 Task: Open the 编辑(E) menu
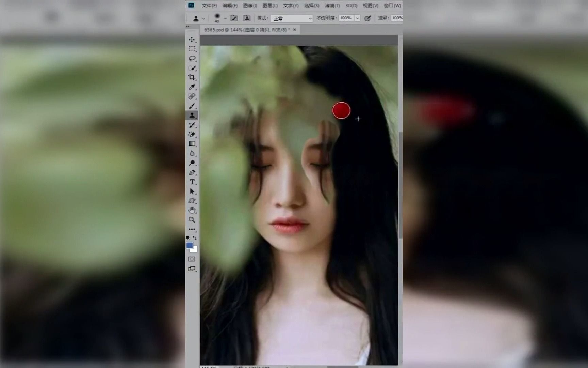[x=230, y=6]
